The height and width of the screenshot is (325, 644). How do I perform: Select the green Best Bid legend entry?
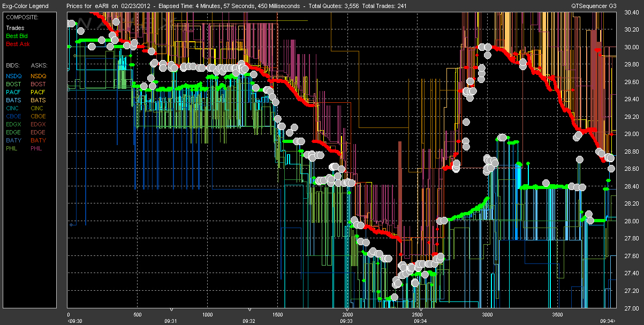[x=17, y=36]
